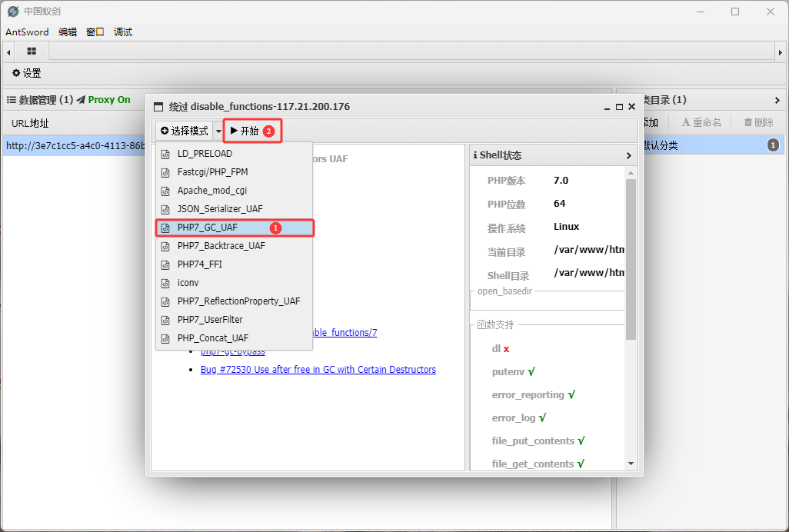Viewport: 789px width, 532px height.
Task: Maximize the 绕过 disable_functions dialog
Action: 619,107
